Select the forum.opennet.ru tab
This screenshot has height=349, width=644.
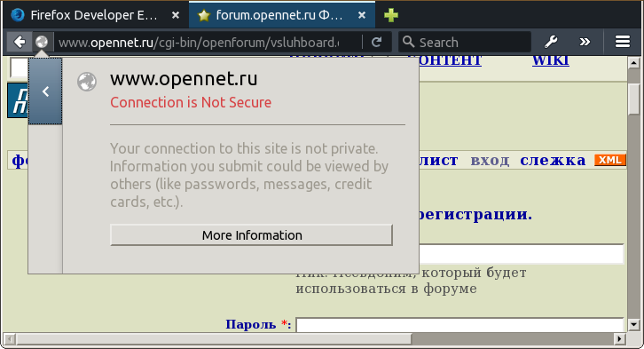pyautogui.click(x=282, y=15)
